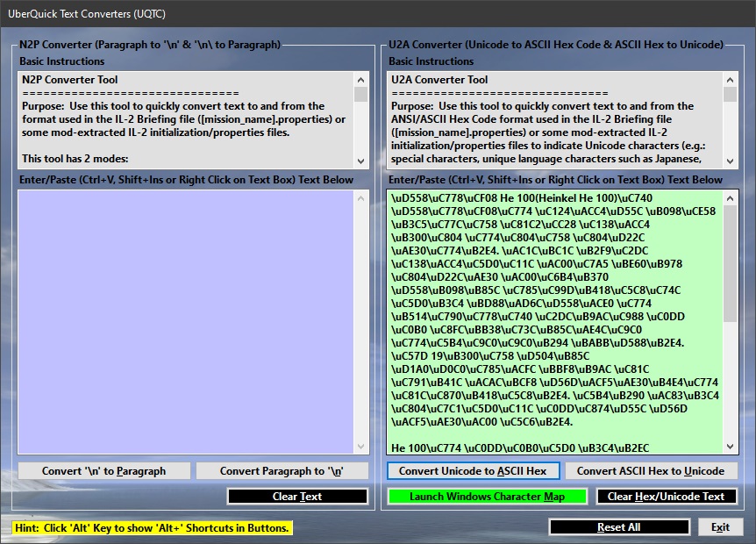Clear the N2P text with Clear Text
This screenshot has width=756, height=544.
point(297,497)
